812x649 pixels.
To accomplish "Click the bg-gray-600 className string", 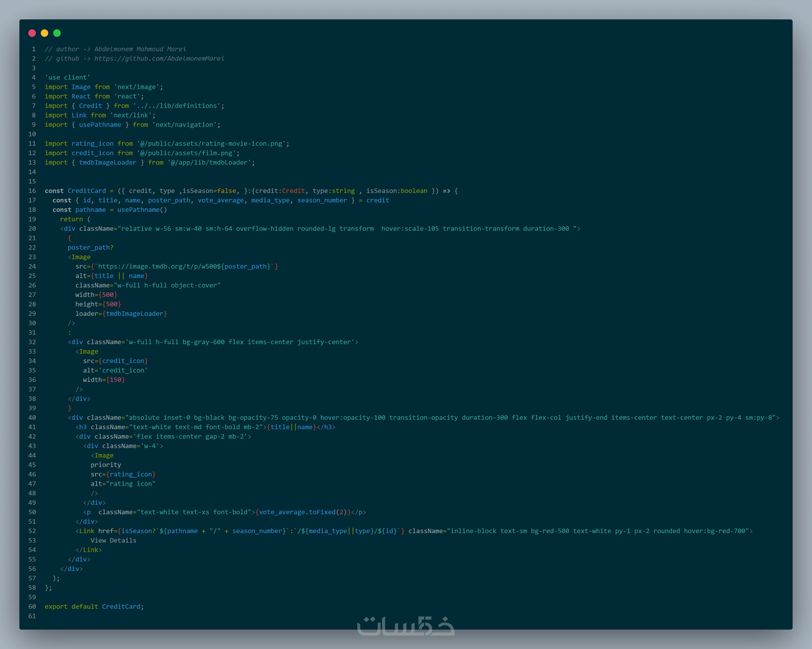I will click(x=203, y=342).
